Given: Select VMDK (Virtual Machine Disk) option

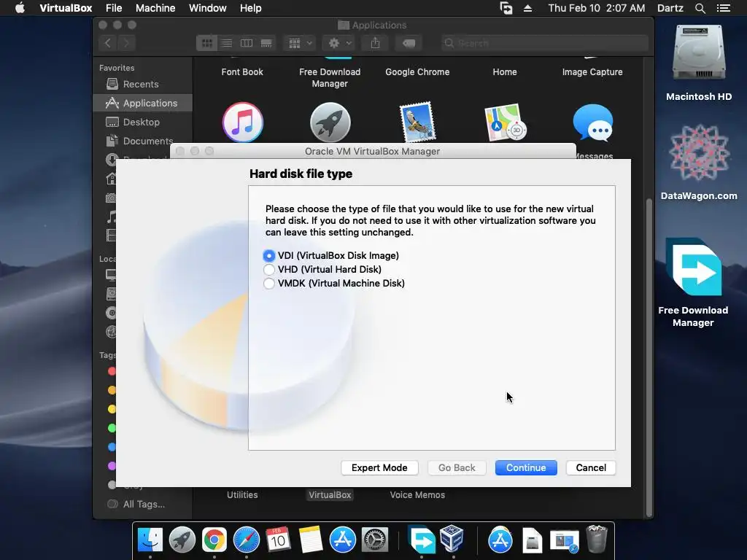Looking at the screenshot, I should (334, 284).
